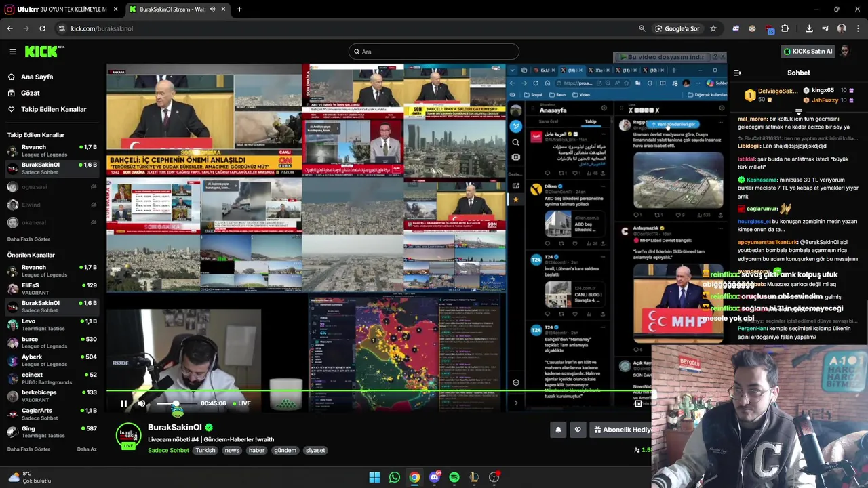This screenshot has width=868, height=488.
Task: Open burce League of Legends channel
Action: coord(51,342)
